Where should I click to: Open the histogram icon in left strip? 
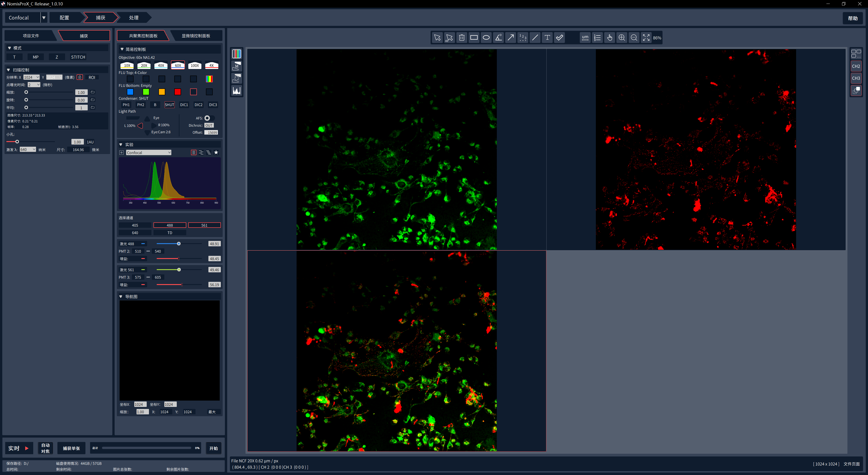tap(236, 91)
